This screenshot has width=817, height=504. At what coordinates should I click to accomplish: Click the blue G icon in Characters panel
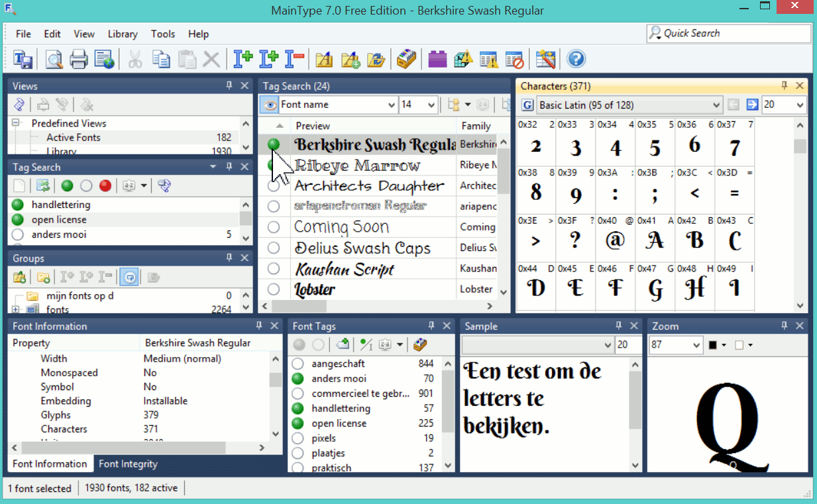coord(527,105)
